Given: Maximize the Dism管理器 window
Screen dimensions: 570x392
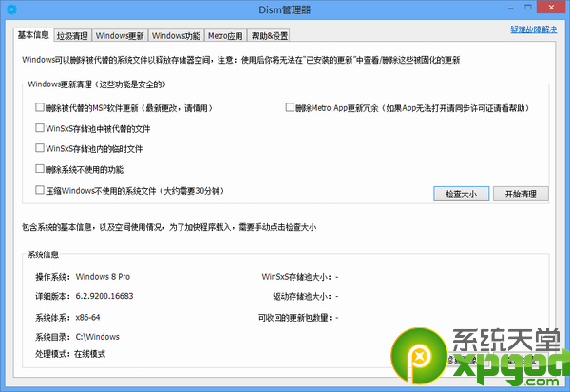Looking at the screenshot, I should tap(528, 8).
